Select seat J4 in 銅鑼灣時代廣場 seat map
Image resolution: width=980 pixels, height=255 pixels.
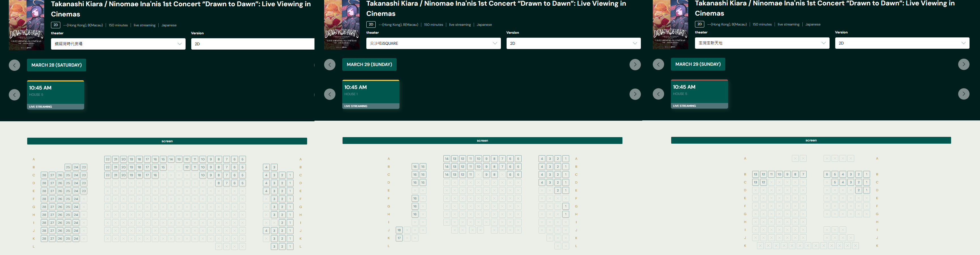click(266, 231)
